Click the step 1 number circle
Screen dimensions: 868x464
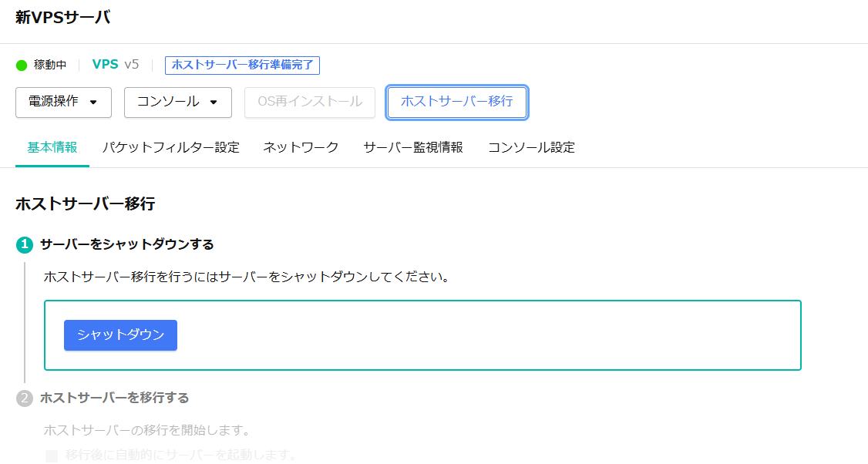pos(25,244)
